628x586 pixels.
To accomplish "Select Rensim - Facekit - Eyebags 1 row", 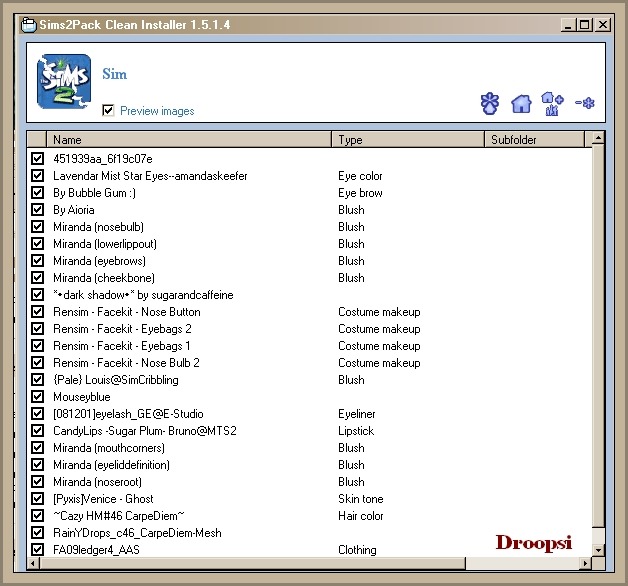I will (309, 346).
